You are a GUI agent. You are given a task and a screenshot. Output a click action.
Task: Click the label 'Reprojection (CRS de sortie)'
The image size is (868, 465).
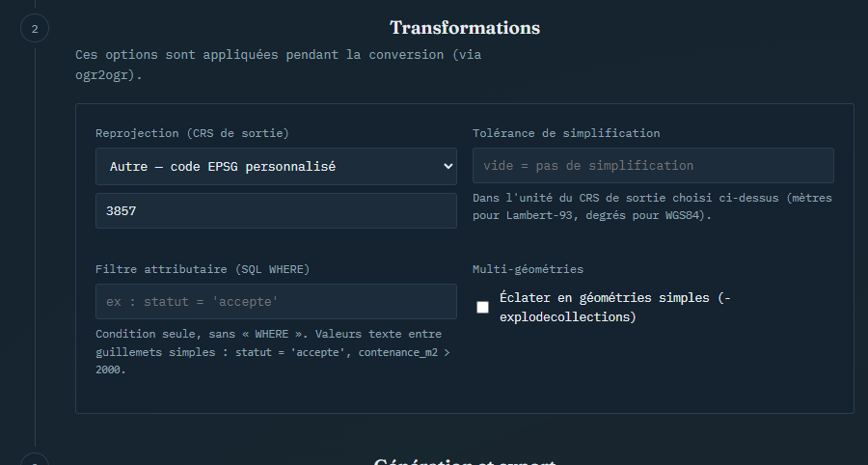click(192, 133)
